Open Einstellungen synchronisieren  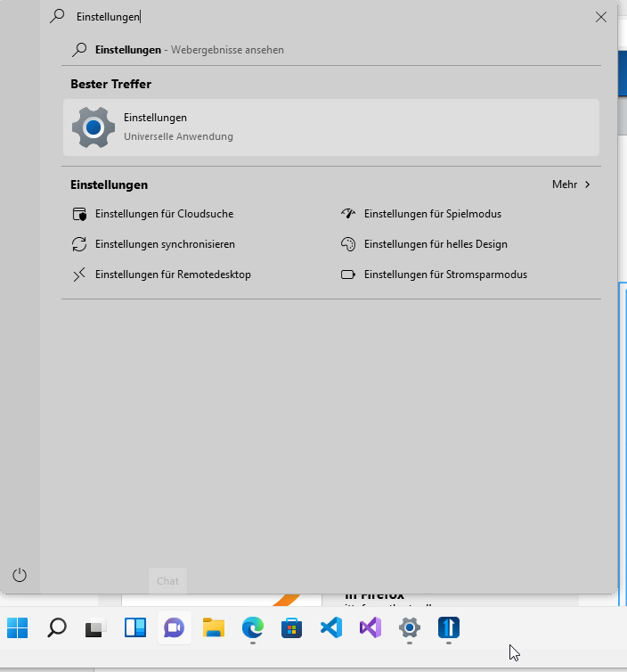(165, 244)
